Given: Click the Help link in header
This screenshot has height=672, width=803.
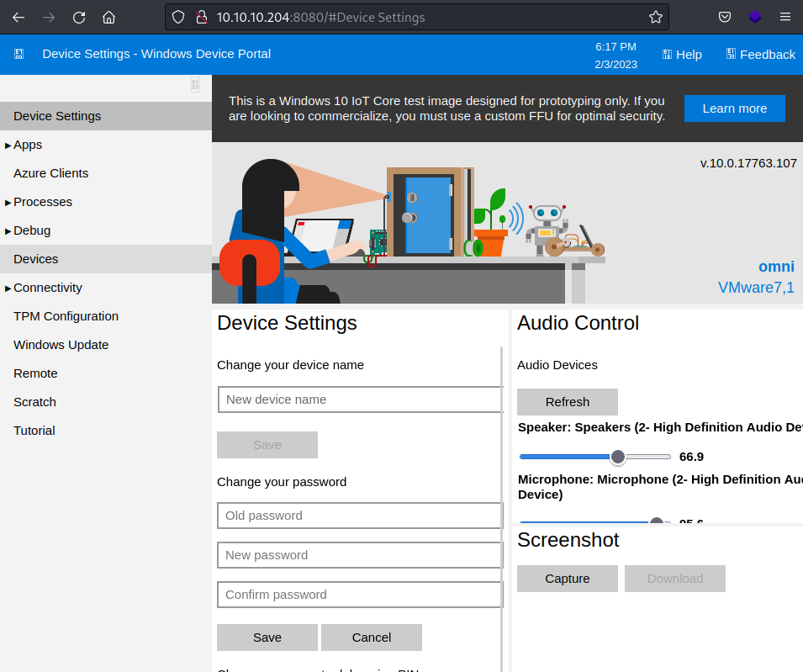Looking at the screenshot, I should [682, 55].
